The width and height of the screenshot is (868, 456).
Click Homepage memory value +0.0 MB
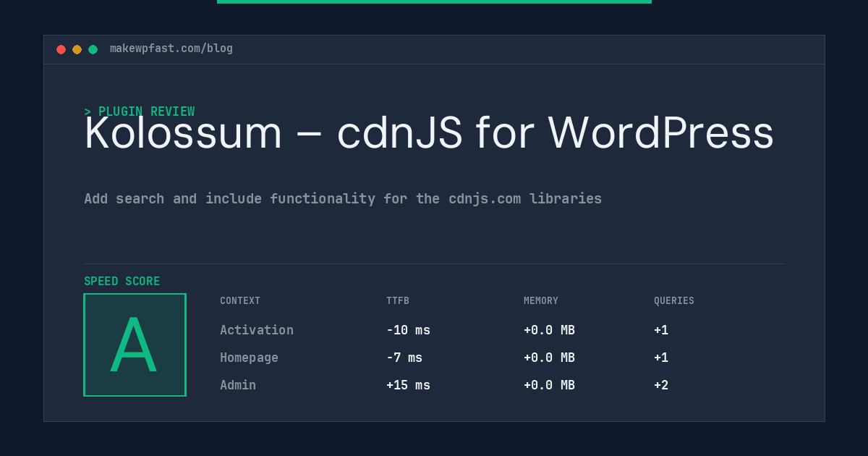point(549,358)
